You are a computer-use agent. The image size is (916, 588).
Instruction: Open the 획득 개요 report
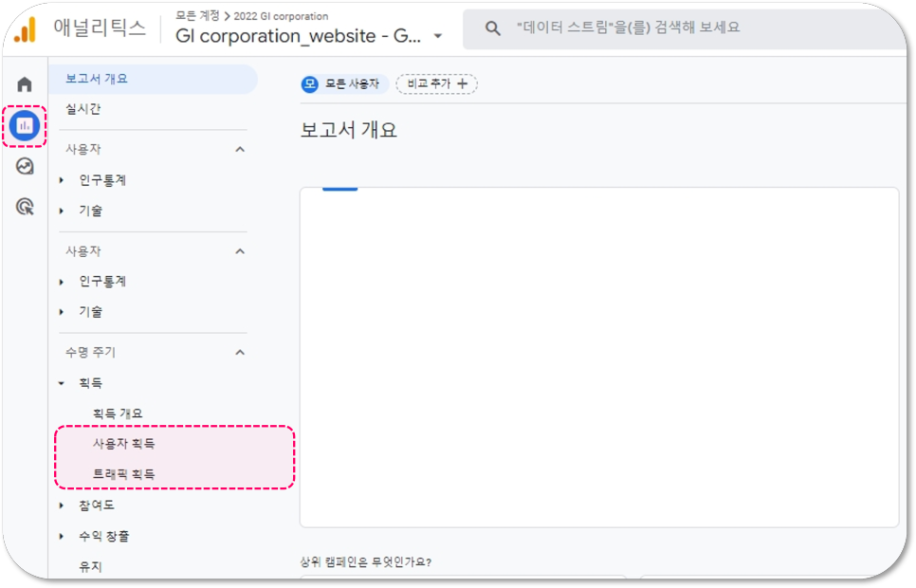coord(118,413)
